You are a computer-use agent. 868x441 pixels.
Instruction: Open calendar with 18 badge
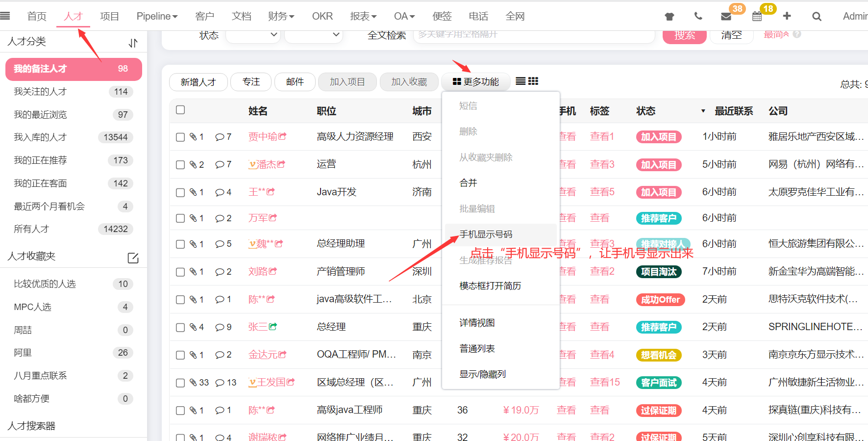[x=757, y=16]
